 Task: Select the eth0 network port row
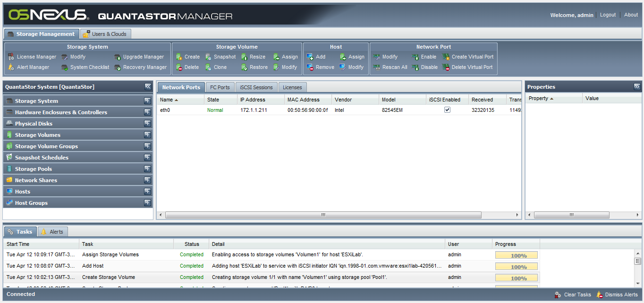click(339, 110)
